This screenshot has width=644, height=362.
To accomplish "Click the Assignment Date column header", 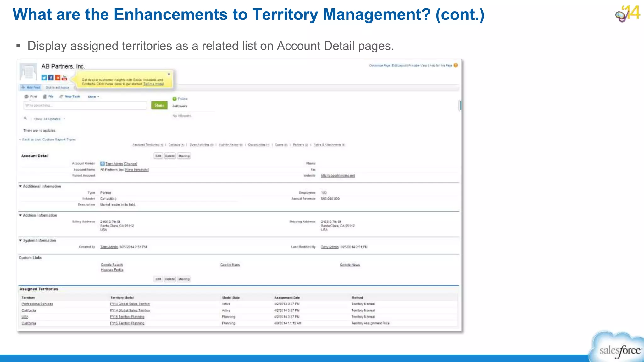I will click(287, 298).
